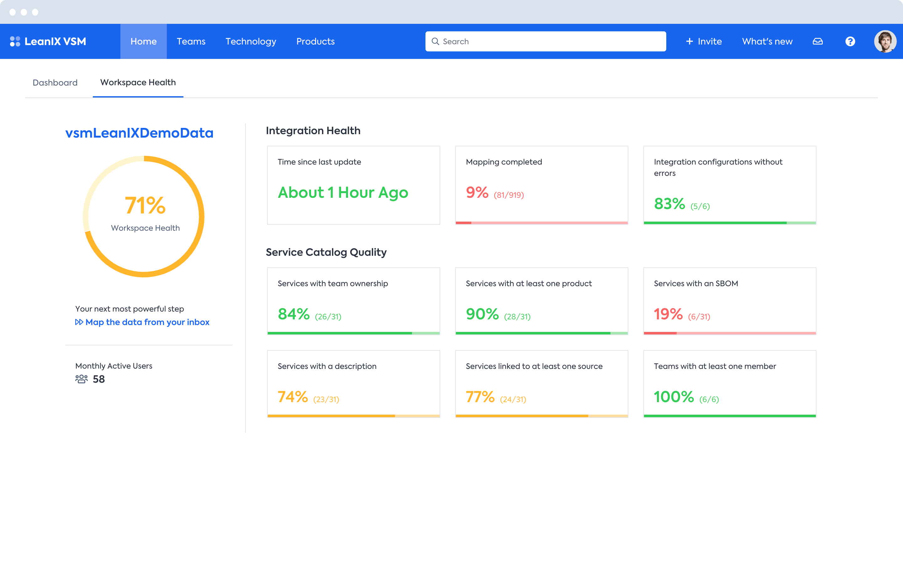
Task: Click the at least one product progress bar
Action: pos(542,333)
